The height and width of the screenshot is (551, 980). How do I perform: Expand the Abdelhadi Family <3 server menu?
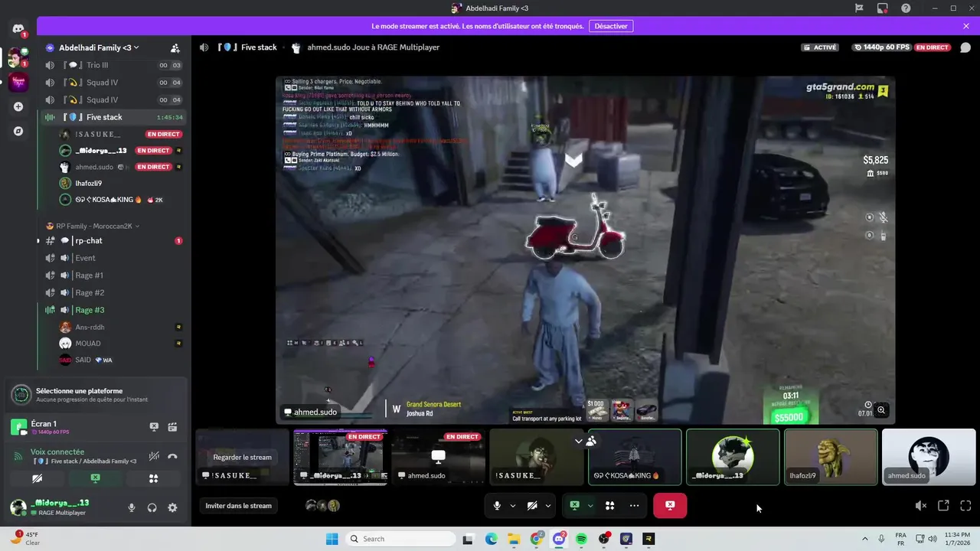coord(100,47)
